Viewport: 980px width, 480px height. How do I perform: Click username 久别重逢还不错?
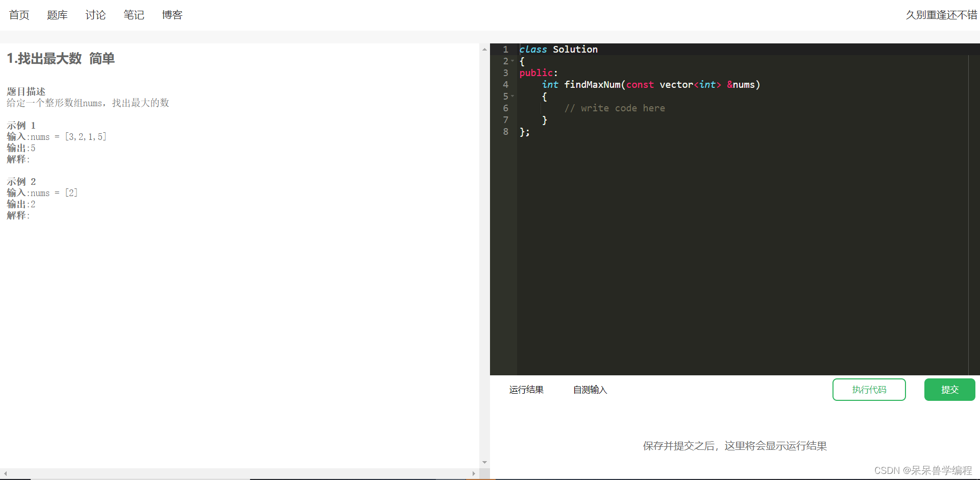(941, 15)
